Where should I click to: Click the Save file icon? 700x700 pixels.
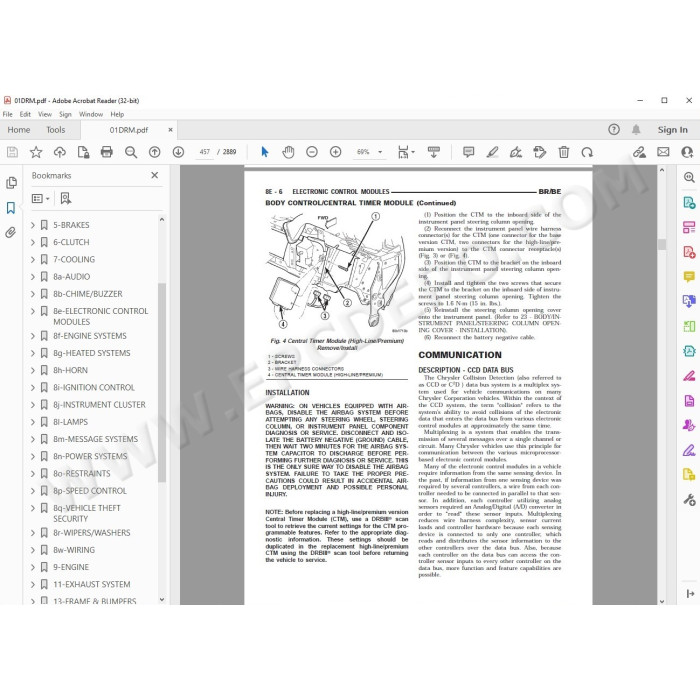(12, 152)
